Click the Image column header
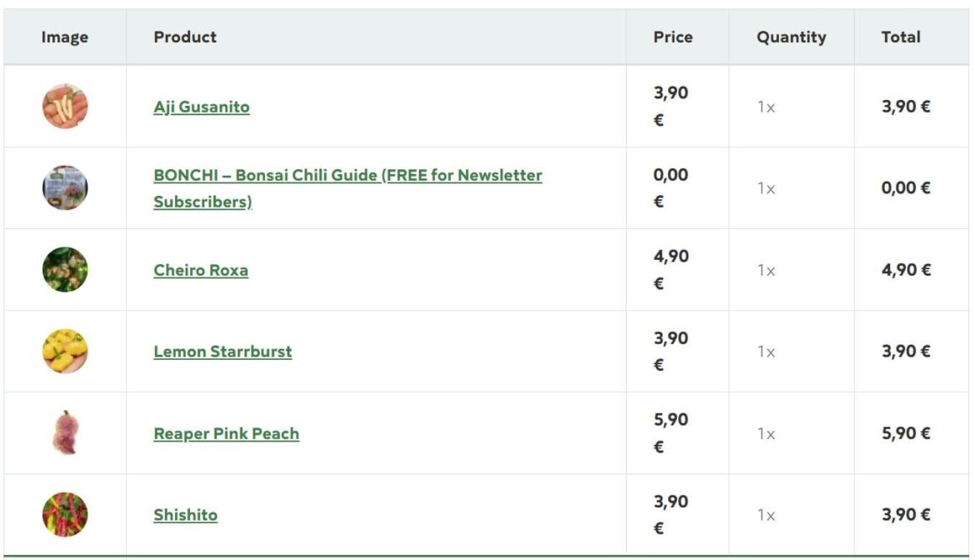Viewport: 975px width, 560px height. (x=64, y=37)
